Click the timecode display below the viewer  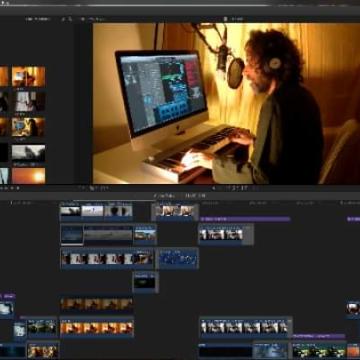237,188
